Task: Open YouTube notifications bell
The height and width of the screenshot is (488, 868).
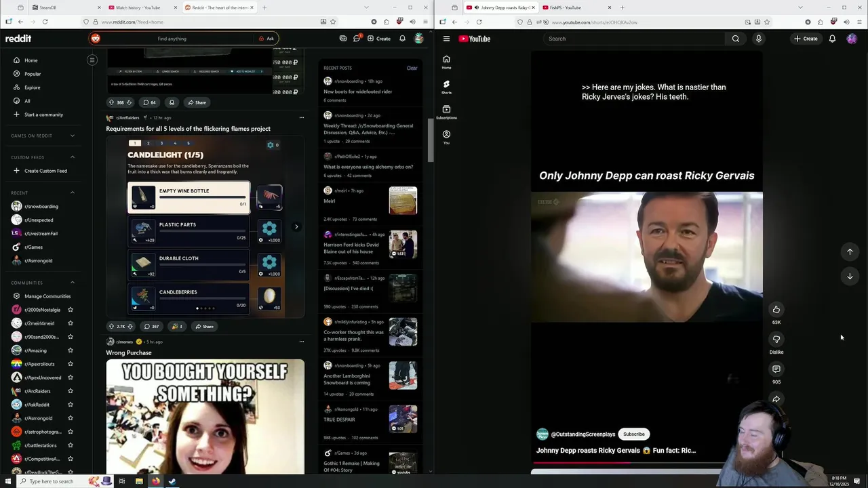Action: click(832, 39)
